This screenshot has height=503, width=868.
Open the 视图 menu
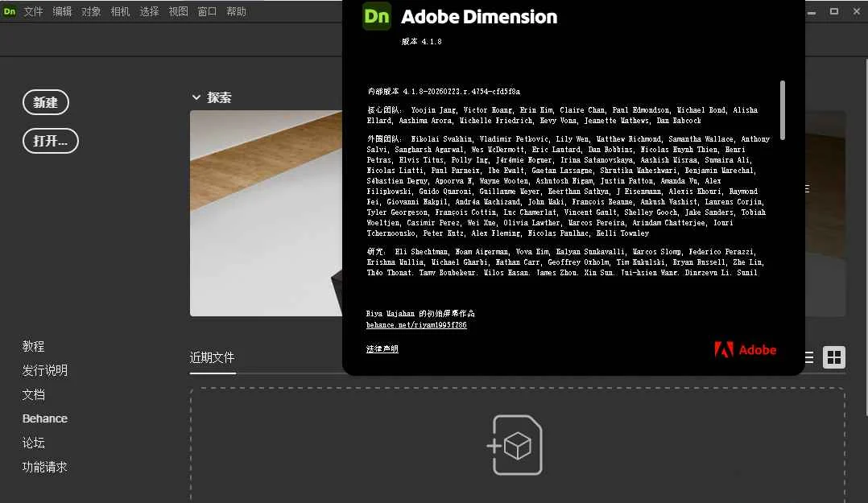point(178,11)
